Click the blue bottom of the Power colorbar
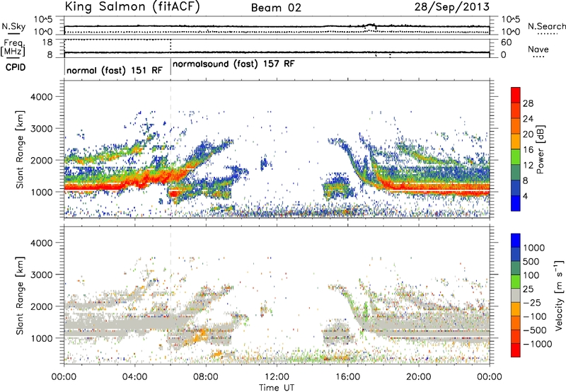This screenshot has width=566, height=392. [x=516, y=203]
